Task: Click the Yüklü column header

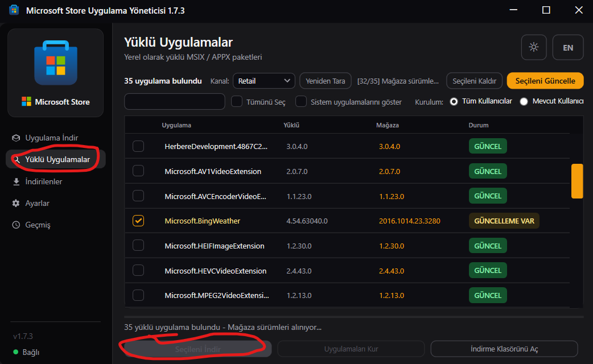Action: [291, 125]
